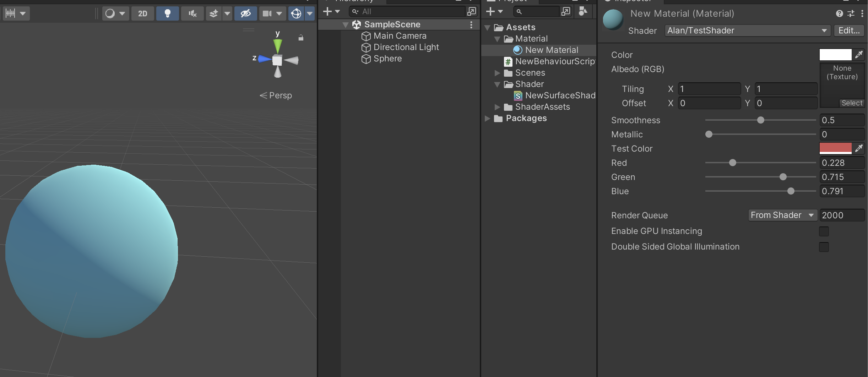Collapse the Shader folder
This screenshot has width=868, height=377.
[x=497, y=84]
